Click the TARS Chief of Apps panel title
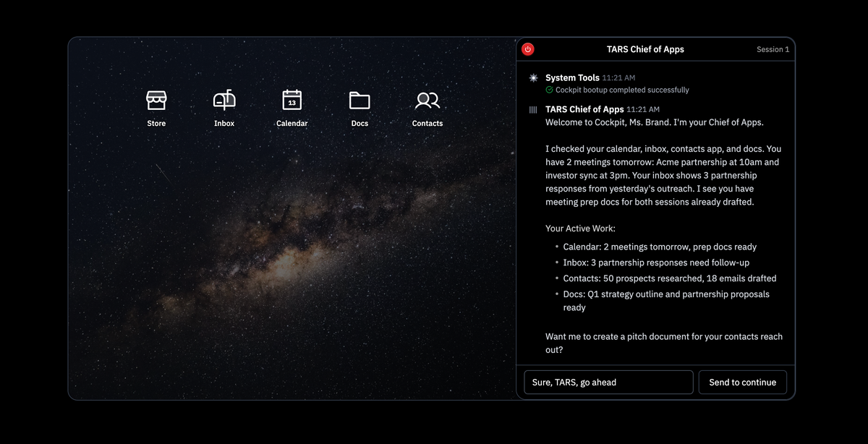Image resolution: width=868 pixels, height=444 pixels. (x=645, y=50)
